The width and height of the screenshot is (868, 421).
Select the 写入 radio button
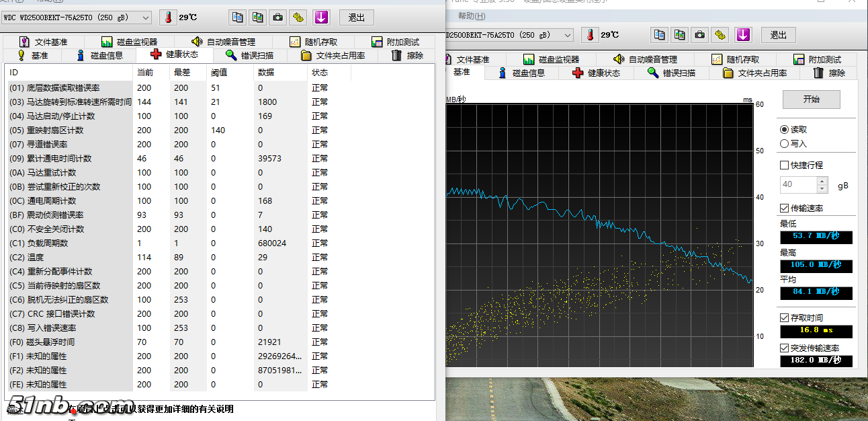784,143
